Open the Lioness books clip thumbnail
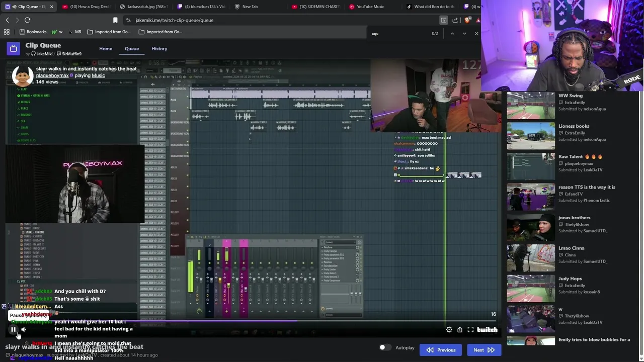 coord(531,136)
